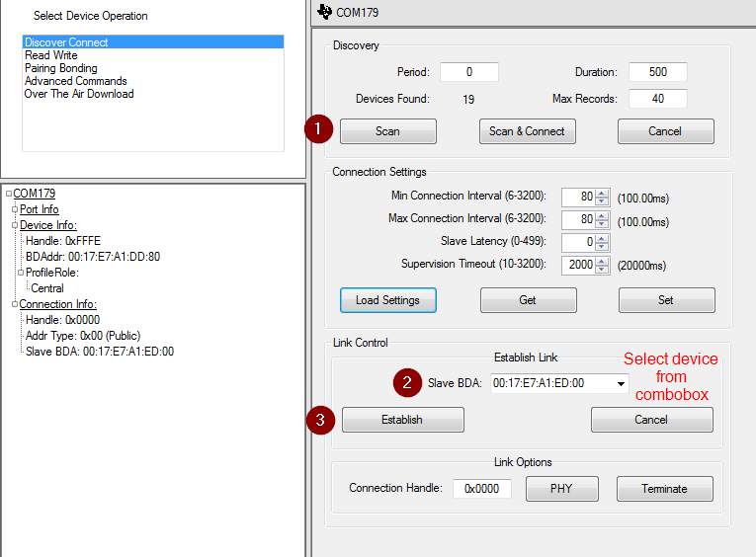Expand the Port Info tree node
Screen dimensions: 756x557
(x=15, y=210)
